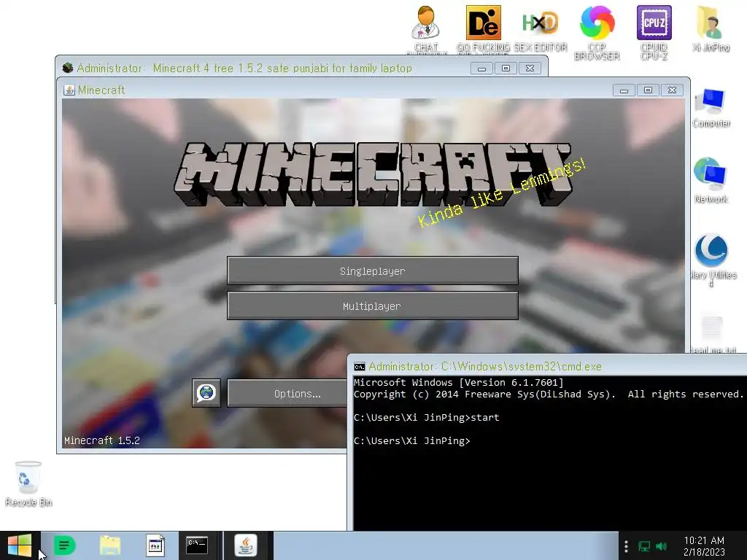The image size is (747, 560).
Task: Click the network tray icon
Action: point(644,546)
